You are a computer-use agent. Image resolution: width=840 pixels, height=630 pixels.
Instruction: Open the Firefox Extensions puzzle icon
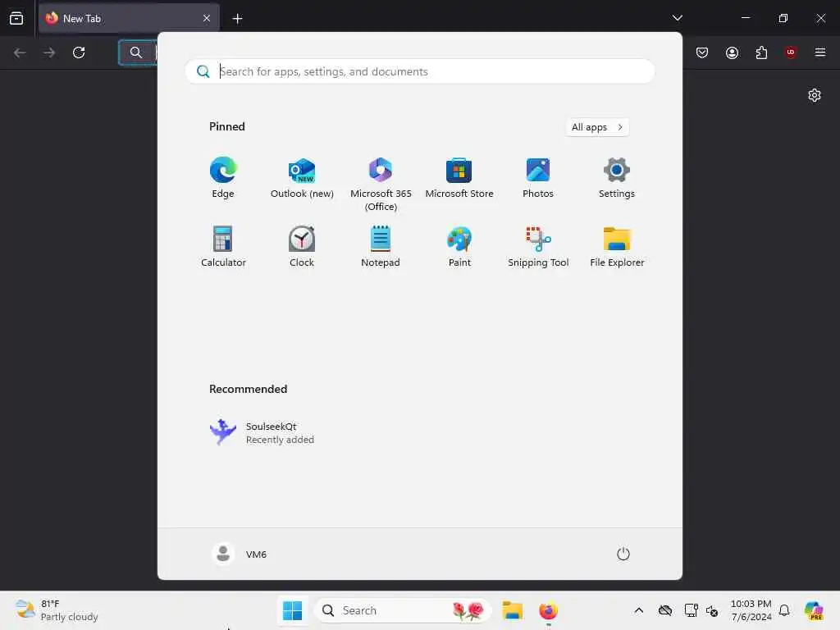[761, 52]
